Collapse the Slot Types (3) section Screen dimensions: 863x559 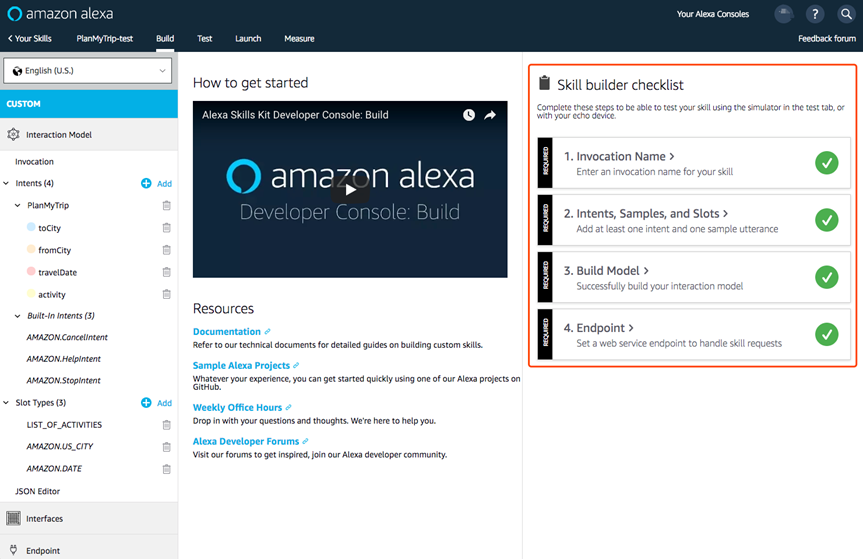pos(6,403)
